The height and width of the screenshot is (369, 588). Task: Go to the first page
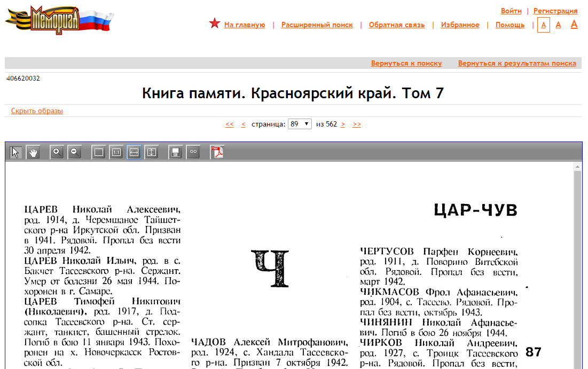(x=229, y=124)
